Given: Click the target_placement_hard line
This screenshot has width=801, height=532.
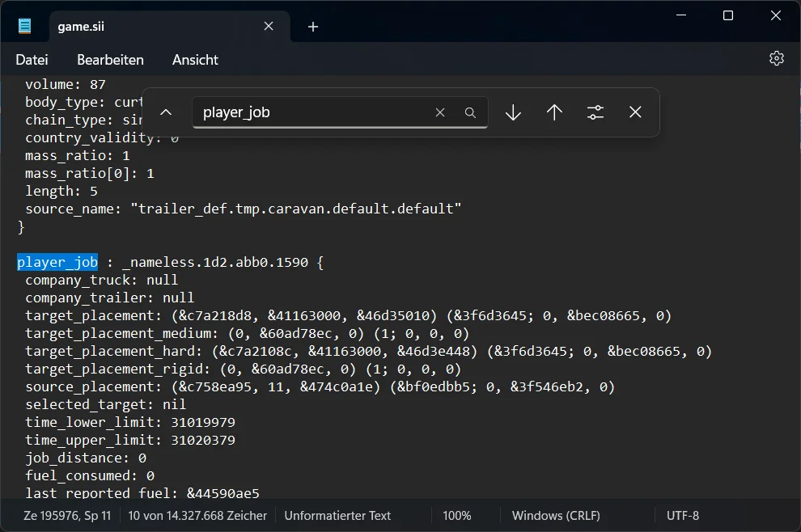Looking at the screenshot, I should (368, 352).
